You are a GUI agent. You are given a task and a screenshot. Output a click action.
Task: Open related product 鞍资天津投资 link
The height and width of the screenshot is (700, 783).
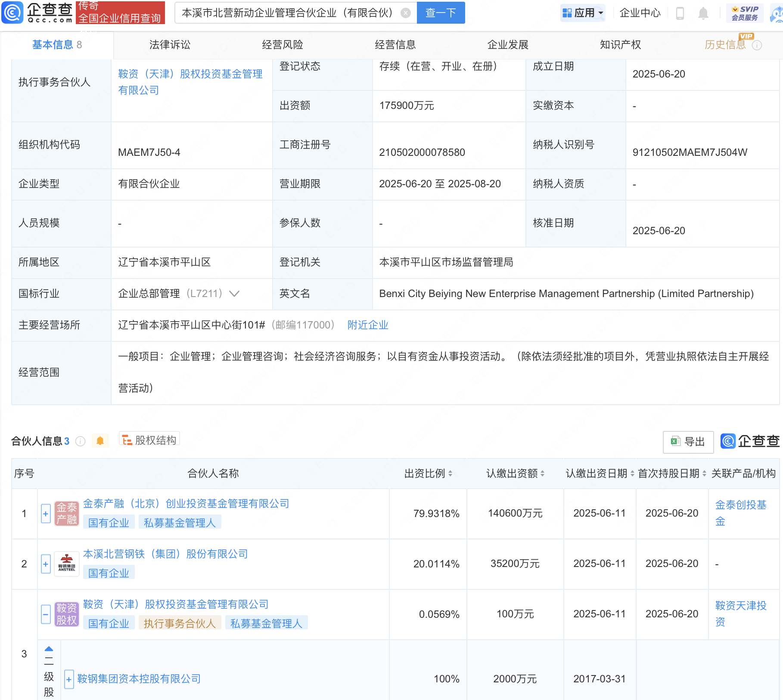point(741,614)
